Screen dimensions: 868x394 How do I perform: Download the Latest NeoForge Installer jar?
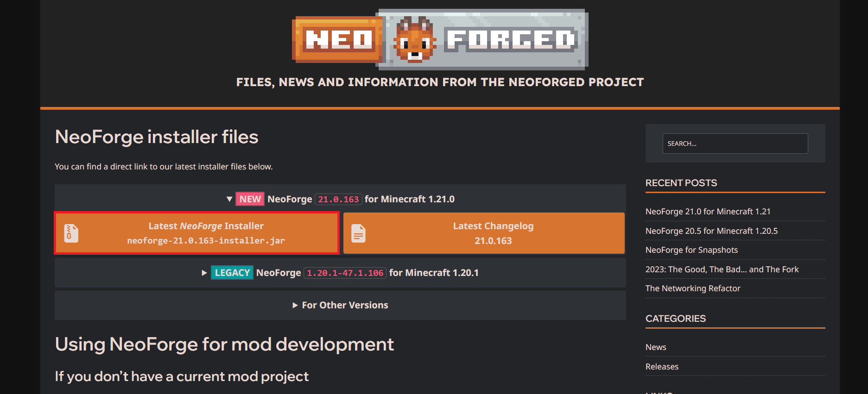pos(206,233)
